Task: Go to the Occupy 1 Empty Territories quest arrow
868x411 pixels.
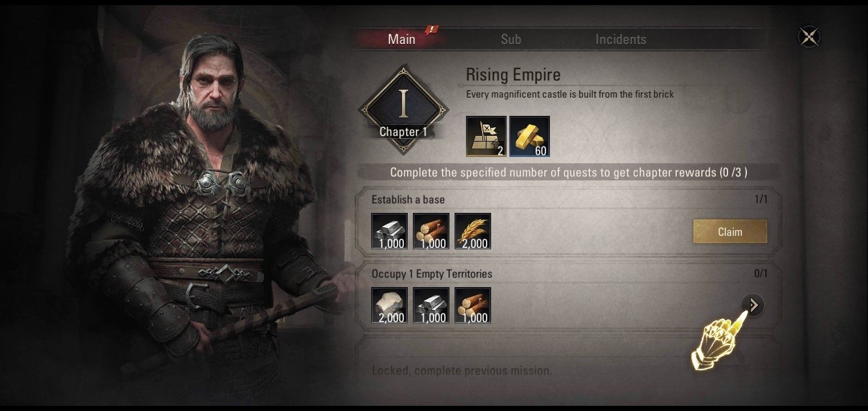Action: tap(753, 305)
